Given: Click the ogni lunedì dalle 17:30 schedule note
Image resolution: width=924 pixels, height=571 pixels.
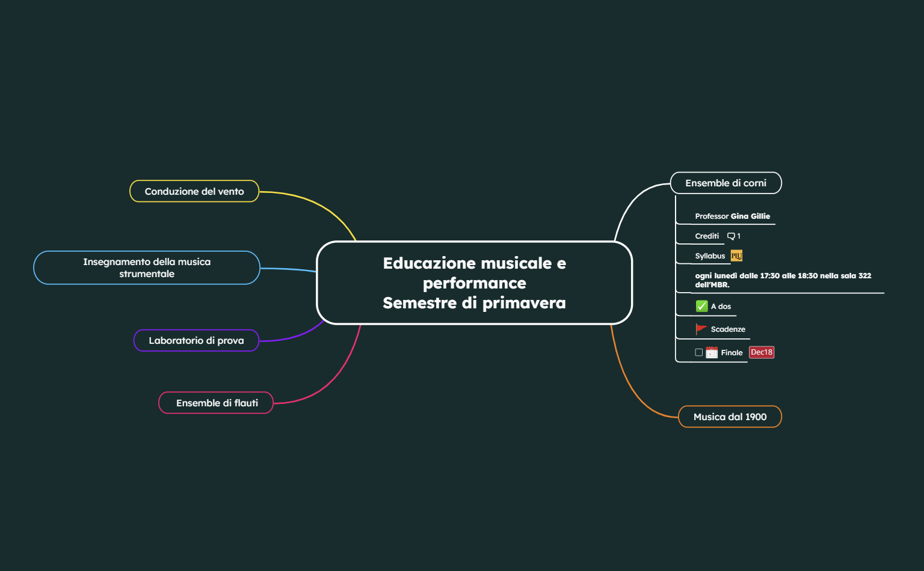Looking at the screenshot, I should 783,280.
